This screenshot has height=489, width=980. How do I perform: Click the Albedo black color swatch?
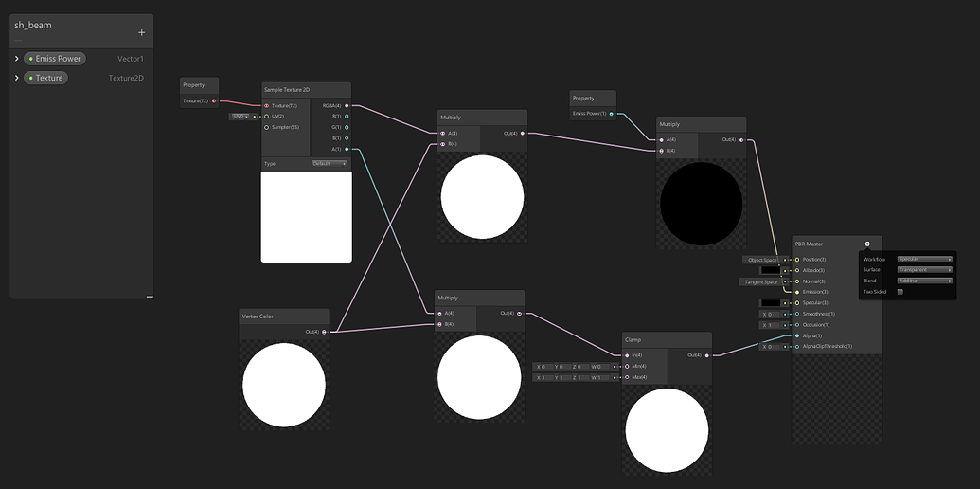(769, 270)
